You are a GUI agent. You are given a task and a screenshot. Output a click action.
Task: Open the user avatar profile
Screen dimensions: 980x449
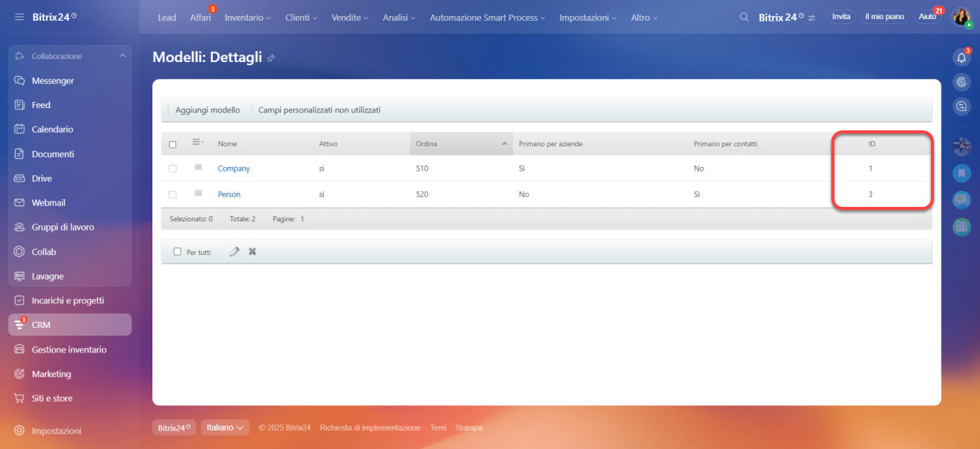961,17
